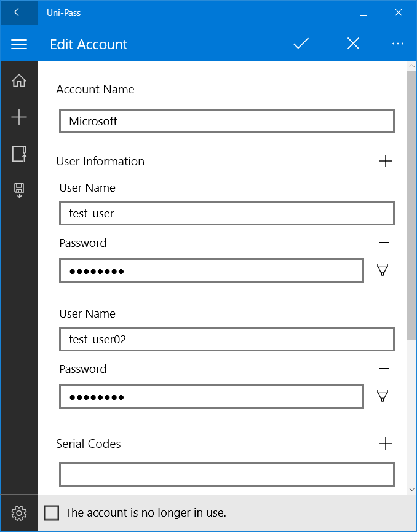Add password for test_user

tap(384, 243)
